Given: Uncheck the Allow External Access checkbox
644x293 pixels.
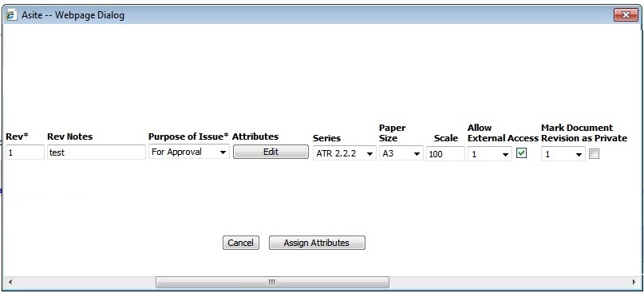Looking at the screenshot, I should pyautogui.click(x=521, y=153).
